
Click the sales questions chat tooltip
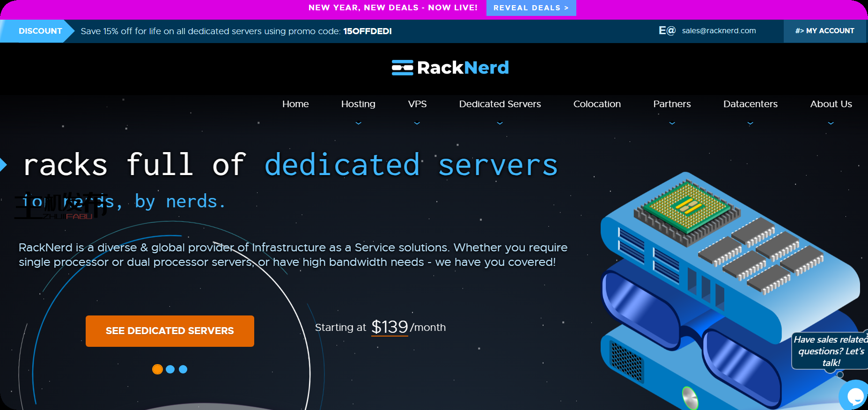tap(830, 351)
